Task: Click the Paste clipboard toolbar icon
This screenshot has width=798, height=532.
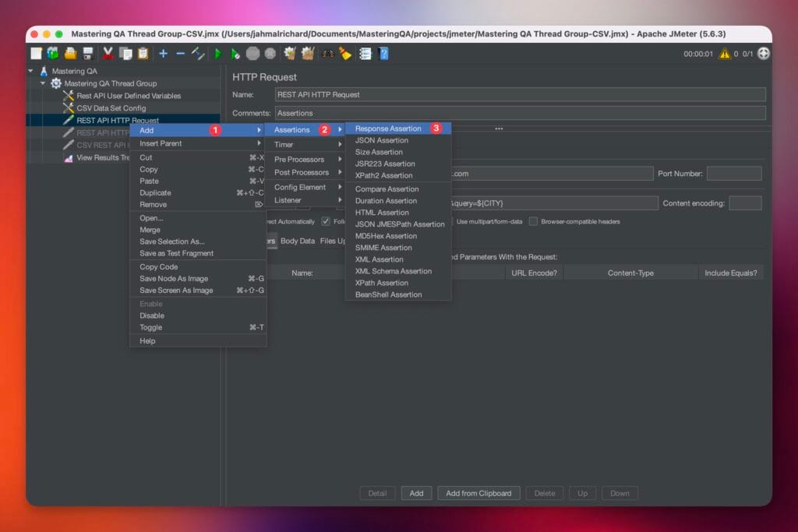Action: click(143, 54)
